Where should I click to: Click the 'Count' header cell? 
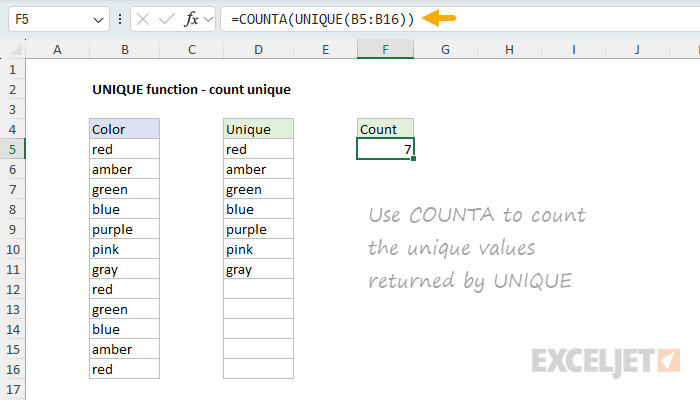coord(385,129)
